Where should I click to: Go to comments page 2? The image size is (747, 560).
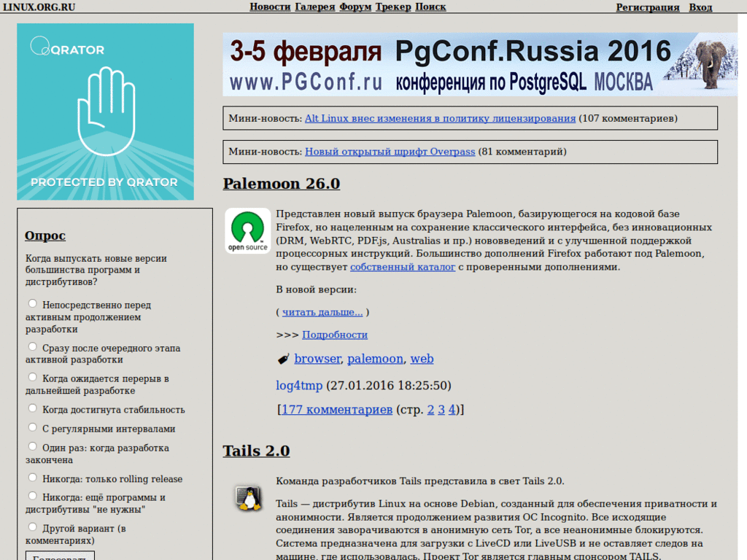pos(430,410)
